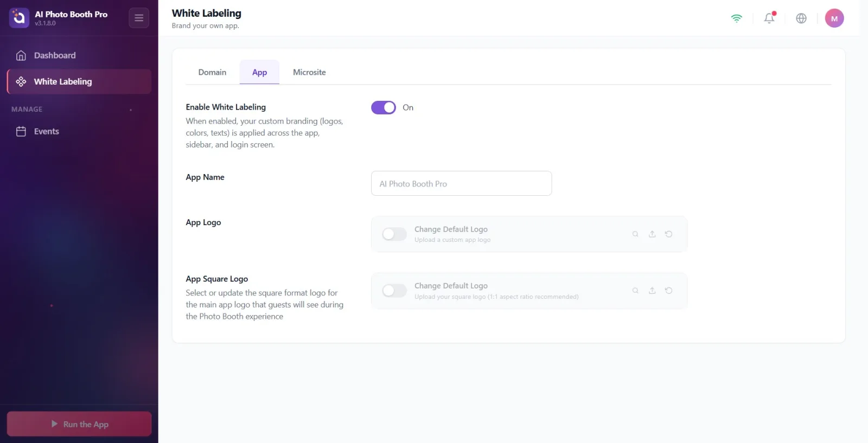Click the 'Enable White Labeling' label
Image resolution: width=868 pixels, height=443 pixels.
pos(226,107)
